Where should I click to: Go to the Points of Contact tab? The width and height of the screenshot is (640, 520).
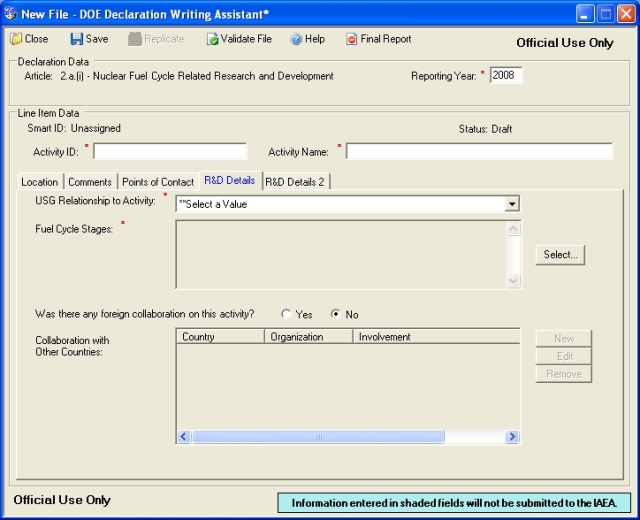pyautogui.click(x=158, y=182)
